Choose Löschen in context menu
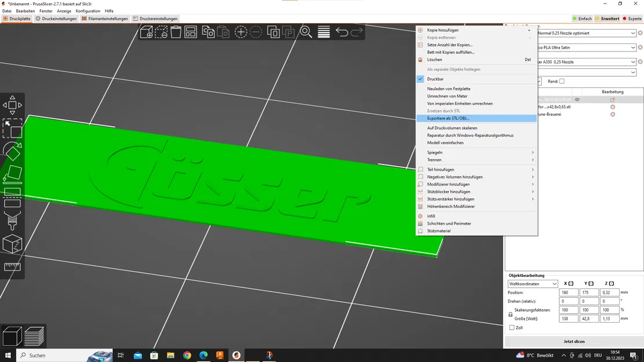The width and height of the screenshot is (644, 362). point(476,60)
